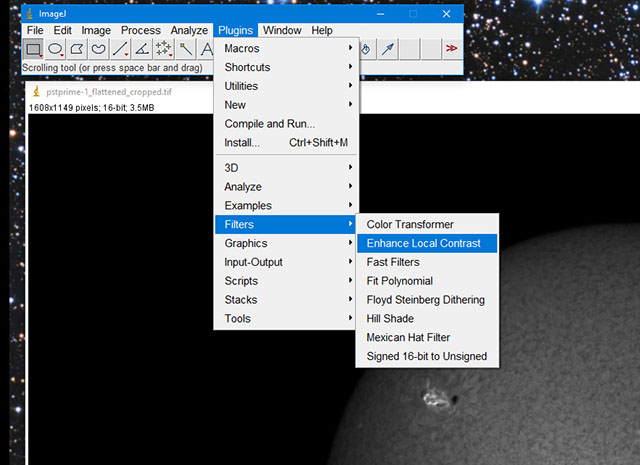Pick the Straight Line tool
This screenshot has height=465, width=640.
(x=120, y=49)
